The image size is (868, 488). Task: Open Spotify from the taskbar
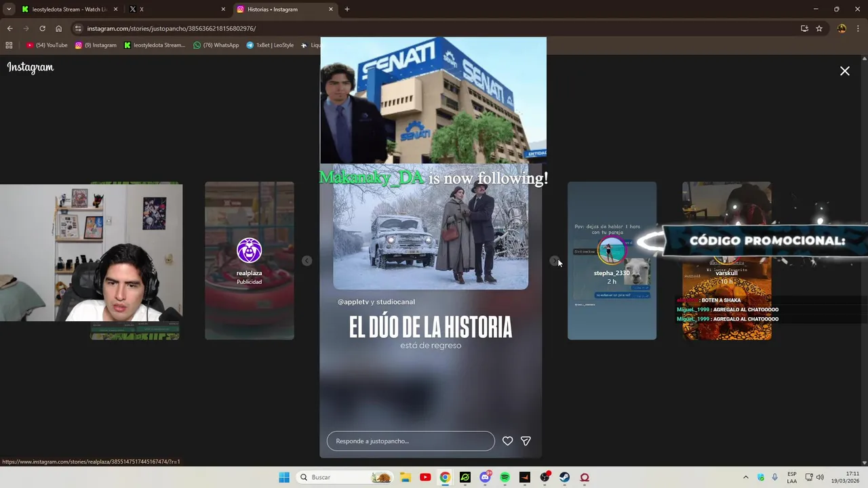coord(505,477)
